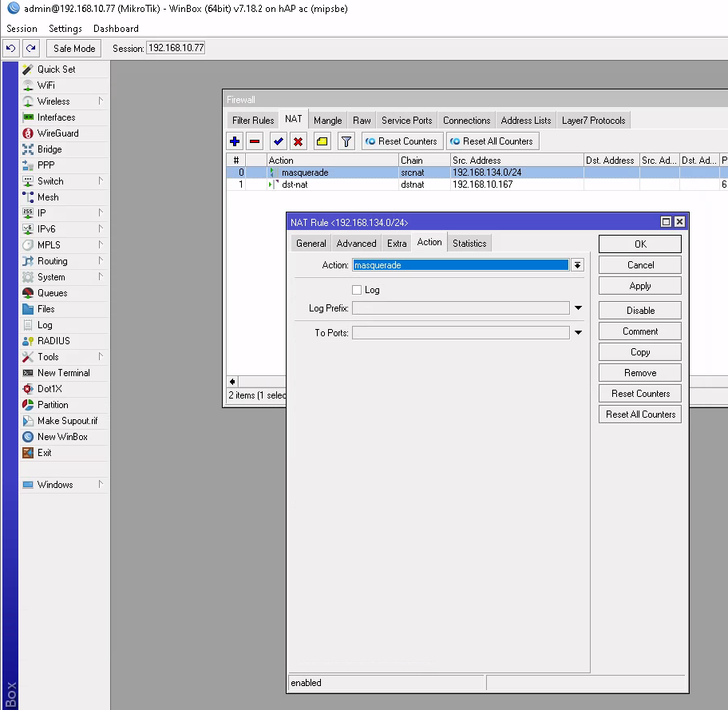728x710 pixels.
Task: Click the Session address field
Action: point(176,48)
